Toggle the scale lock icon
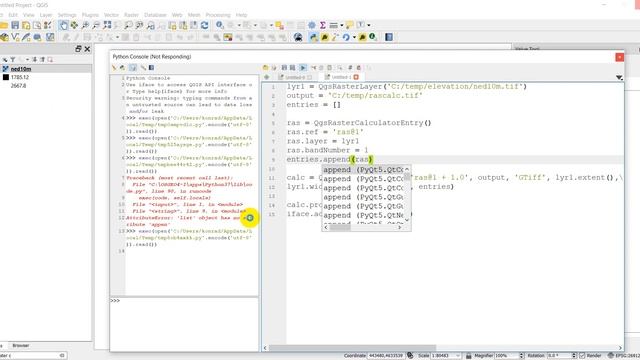 (469, 356)
